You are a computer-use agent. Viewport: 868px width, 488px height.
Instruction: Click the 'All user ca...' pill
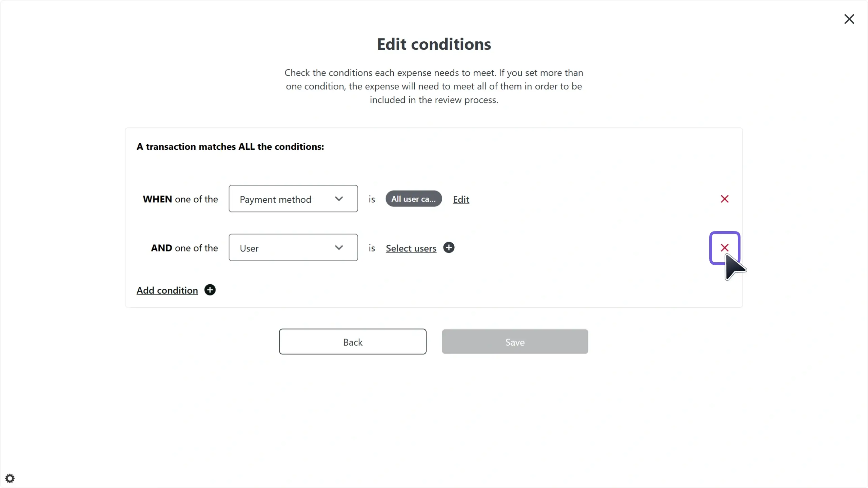pos(414,199)
